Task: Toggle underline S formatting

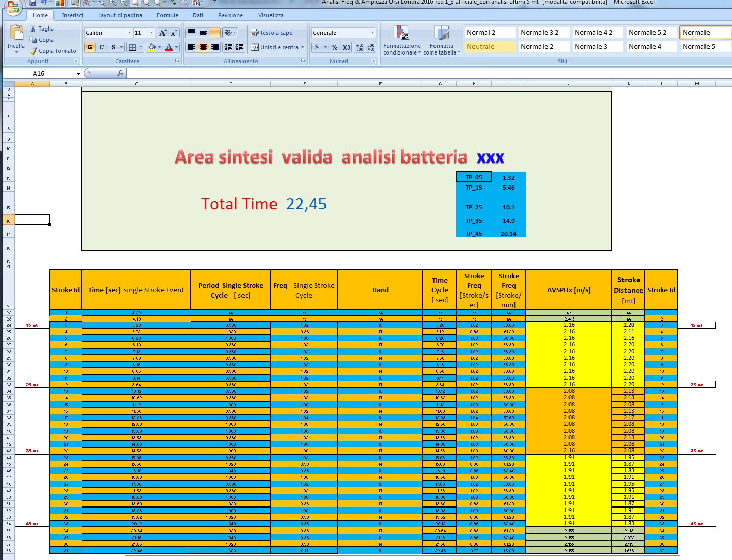Action: tap(113, 47)
